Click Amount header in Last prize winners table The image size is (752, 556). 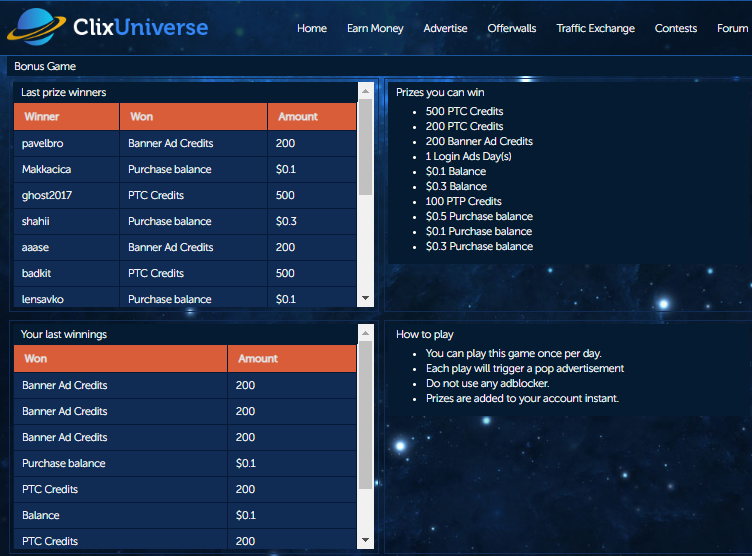297,117
